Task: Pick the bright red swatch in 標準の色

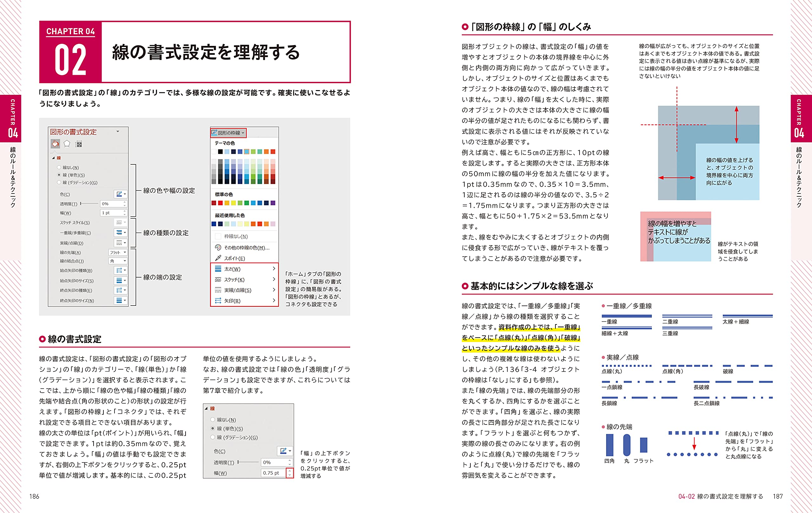Action: pos(220,203)
